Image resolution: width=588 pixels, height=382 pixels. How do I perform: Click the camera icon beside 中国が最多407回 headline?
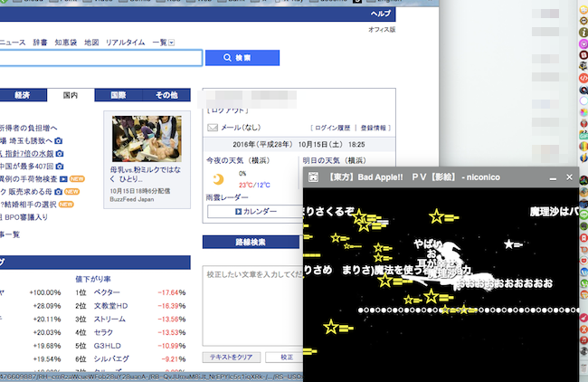pyautogui.click(x=60, y=167)
